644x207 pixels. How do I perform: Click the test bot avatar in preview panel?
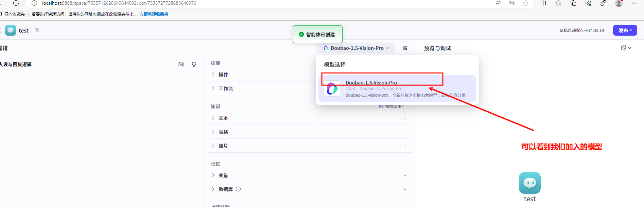coord(530,183)
